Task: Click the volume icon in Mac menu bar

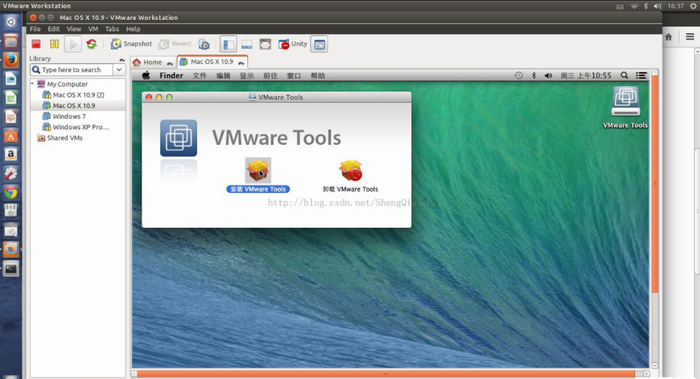Action: pos(548,75)
